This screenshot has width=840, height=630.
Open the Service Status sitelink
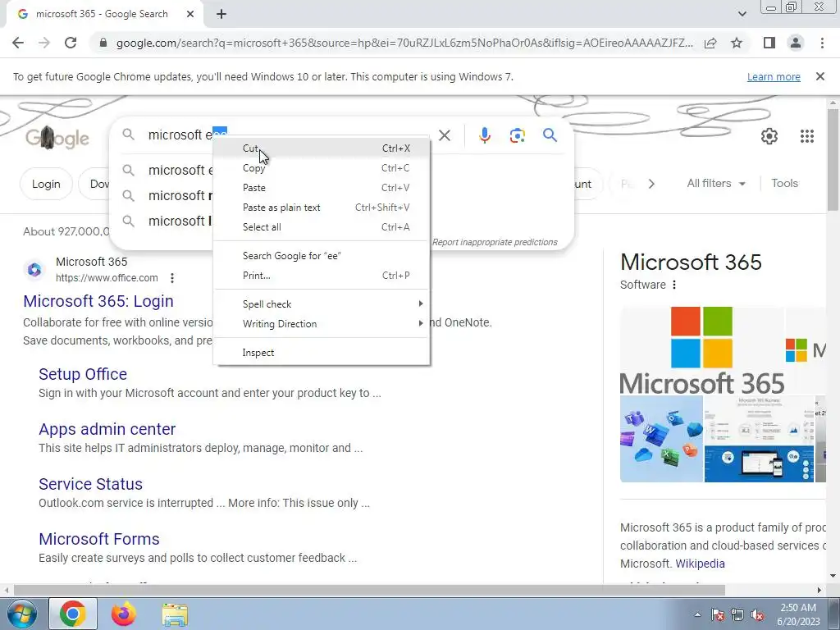(90, 484)
